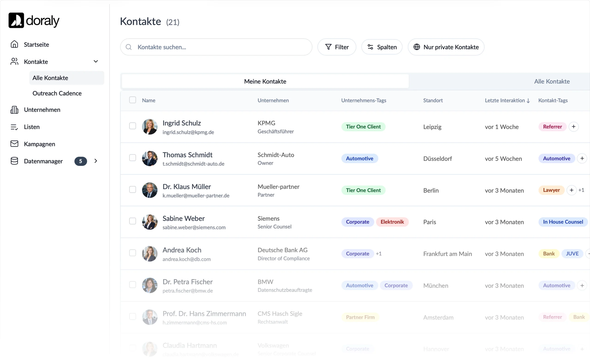590x364 pixels.
Task: Open Andrea Koch's contact name
Action: [182, 250]
